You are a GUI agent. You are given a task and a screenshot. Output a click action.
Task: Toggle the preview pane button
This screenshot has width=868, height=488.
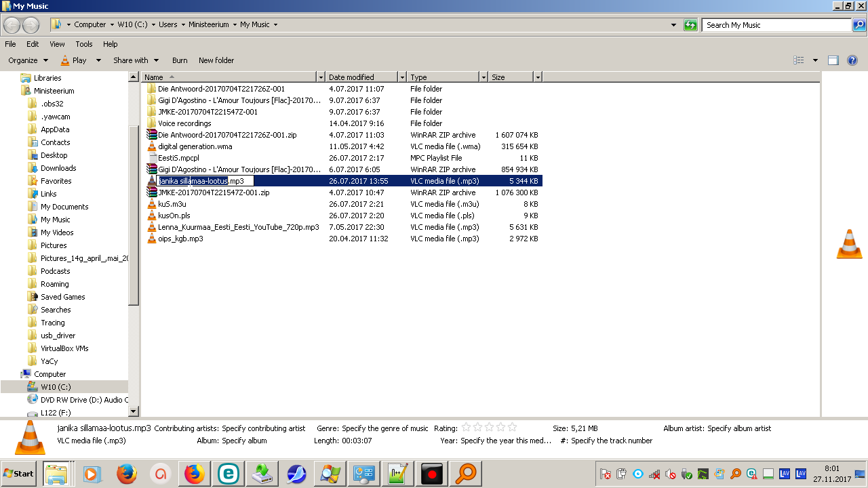point(833,60)
